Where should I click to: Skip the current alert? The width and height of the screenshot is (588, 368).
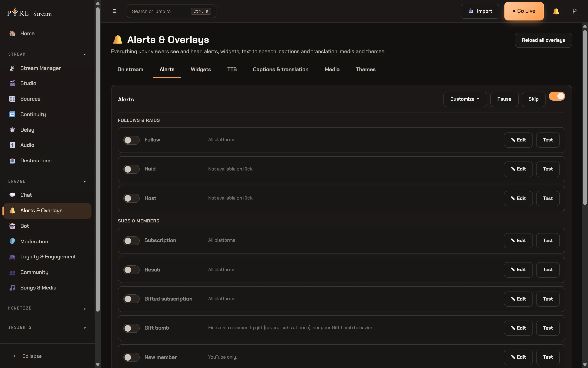point(533,99)
